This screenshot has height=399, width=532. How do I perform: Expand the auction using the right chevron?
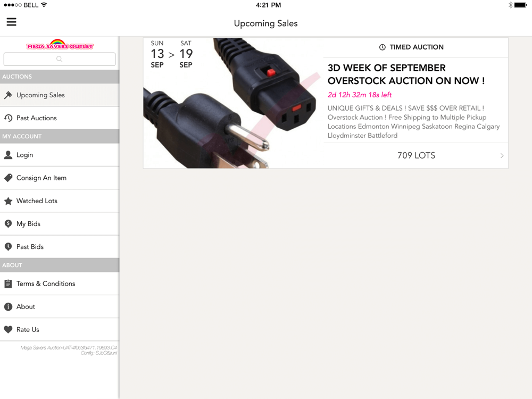[502, 155]
